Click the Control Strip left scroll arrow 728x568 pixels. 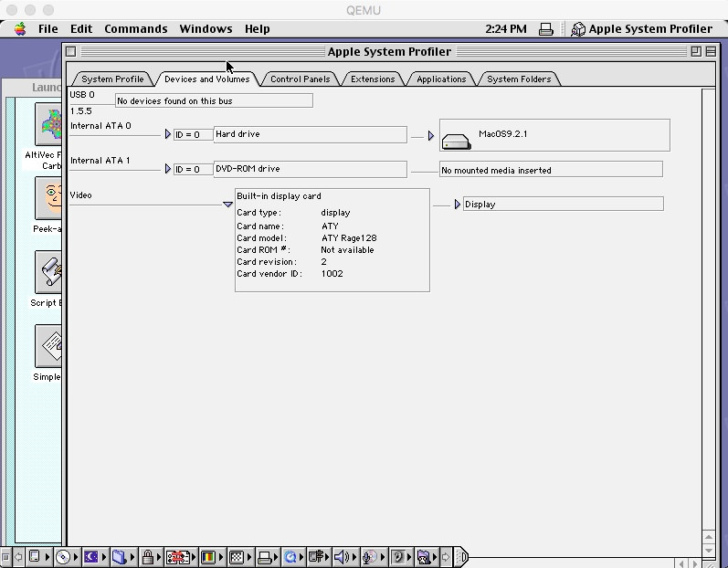(x=18, y=557)
